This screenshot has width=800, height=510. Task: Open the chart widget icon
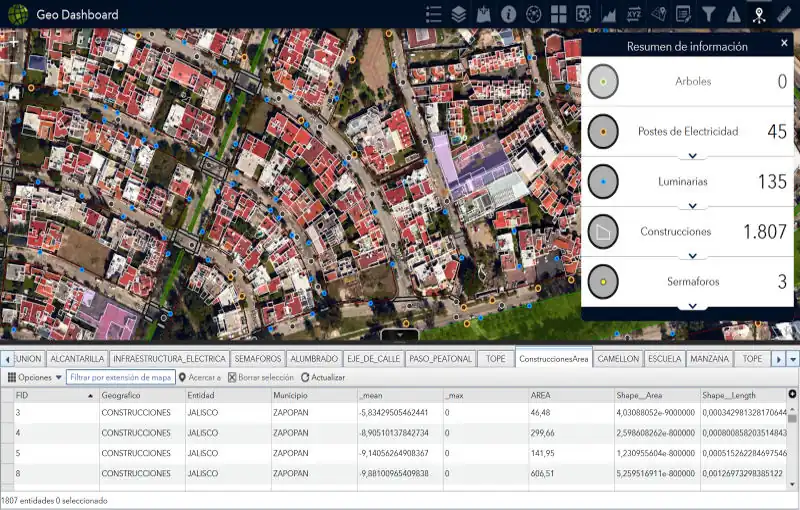click(609, 14)
